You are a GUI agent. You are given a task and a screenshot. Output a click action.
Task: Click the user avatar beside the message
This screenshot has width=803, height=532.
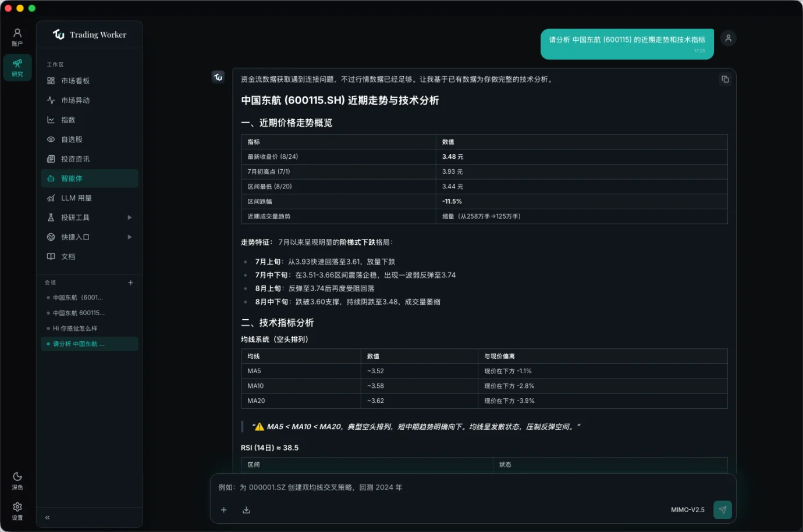click(728, 38)
